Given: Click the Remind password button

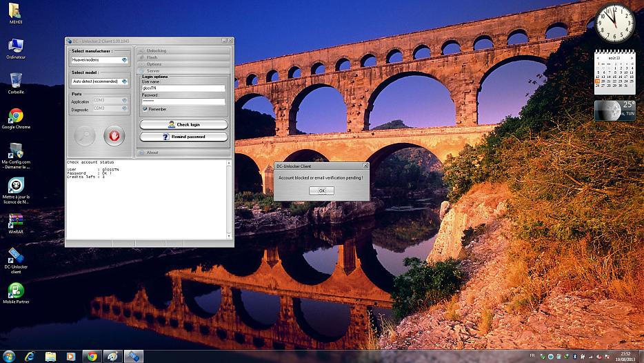Looking at the screenshot, I should pos(183,137).
